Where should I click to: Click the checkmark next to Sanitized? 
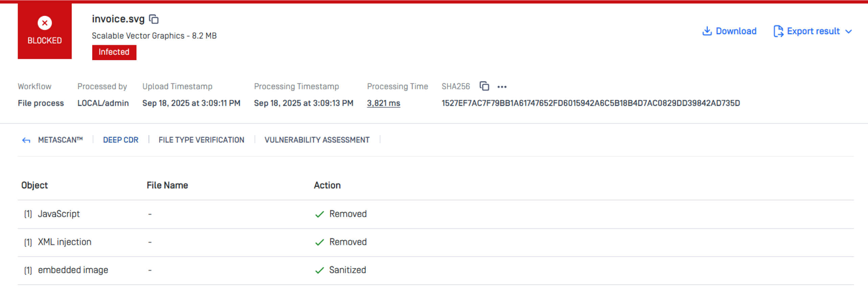click(319, 270)
